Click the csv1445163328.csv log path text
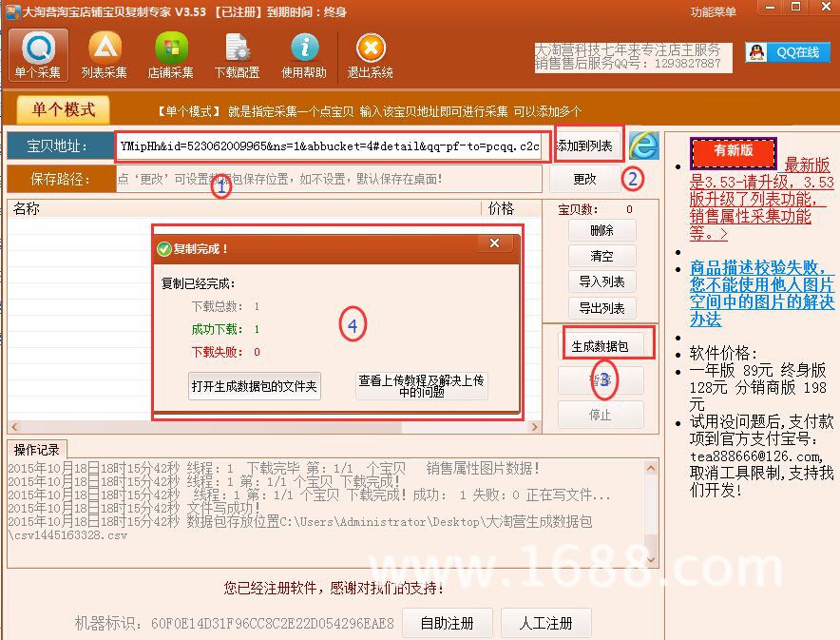 (68, 535)
